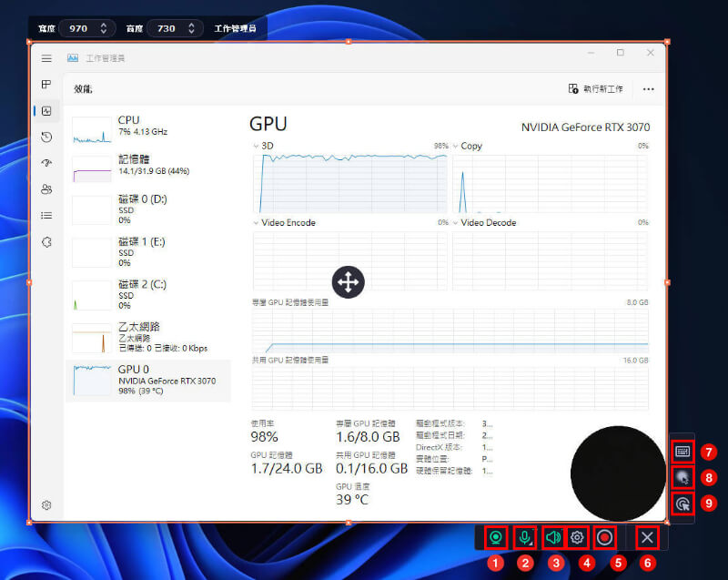Click the height stepper down arrow
Viewport: 728px width, 580px height.
click(191, 33)
